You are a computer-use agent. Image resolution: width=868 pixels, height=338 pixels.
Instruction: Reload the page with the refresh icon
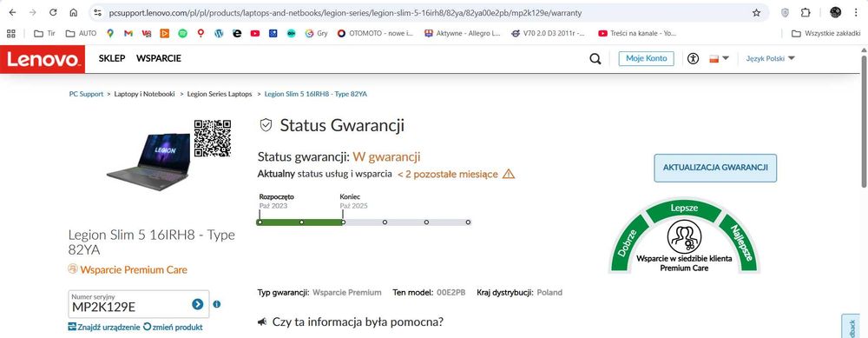[x=53, y=12]
